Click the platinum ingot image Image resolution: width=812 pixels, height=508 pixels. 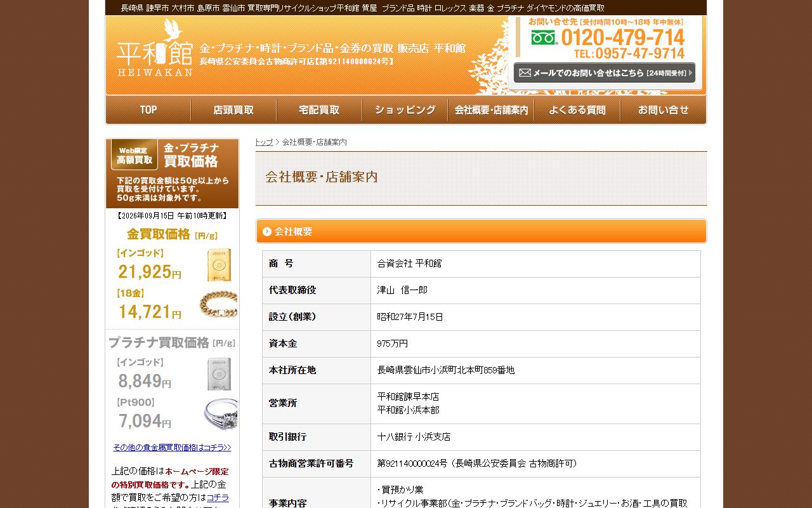pyautogui.click(x=219, y=375)
